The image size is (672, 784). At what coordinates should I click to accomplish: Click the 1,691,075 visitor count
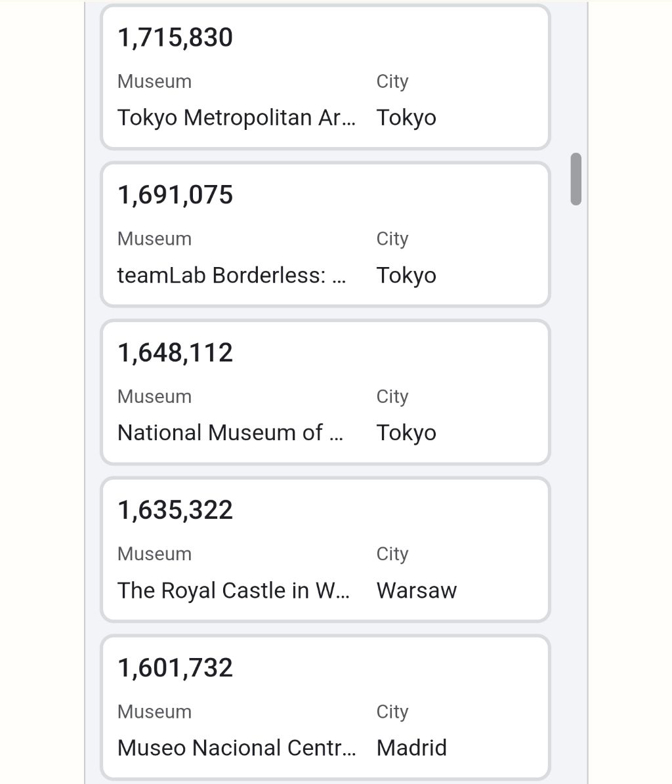[175, 195]
